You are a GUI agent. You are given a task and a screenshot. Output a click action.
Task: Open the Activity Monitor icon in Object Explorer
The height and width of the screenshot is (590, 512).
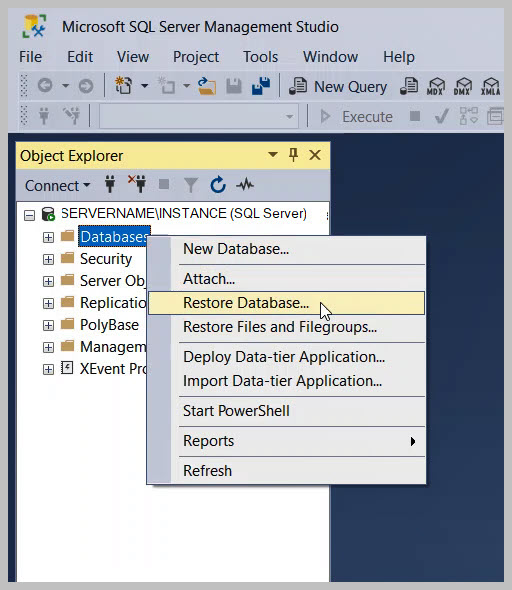(245, 185)
